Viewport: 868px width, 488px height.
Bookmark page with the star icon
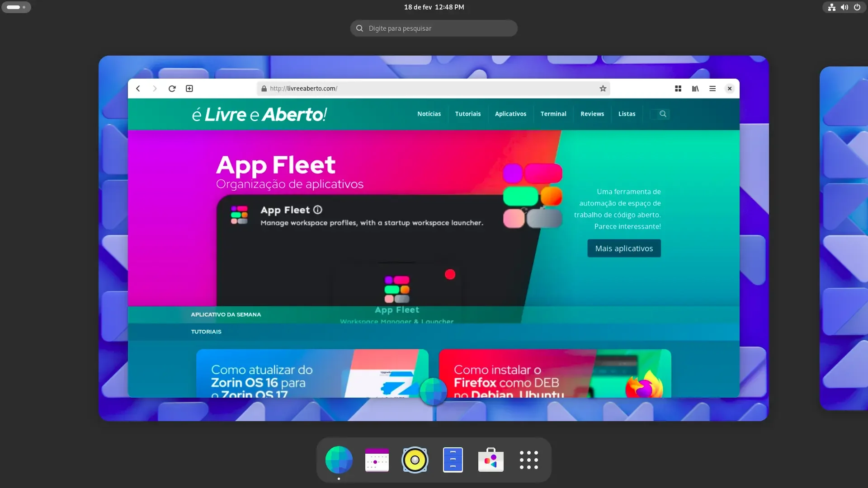coord(603,89)
